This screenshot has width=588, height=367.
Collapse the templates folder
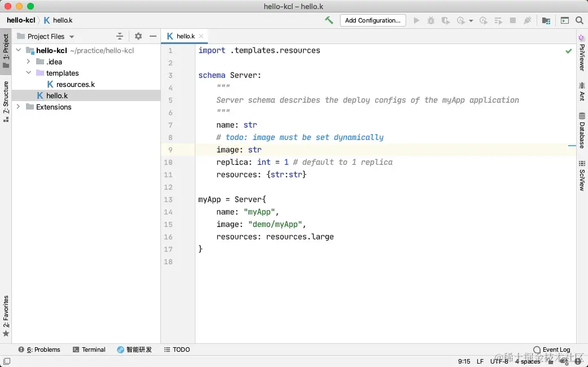pyautogui.click(x=28, y=73)
